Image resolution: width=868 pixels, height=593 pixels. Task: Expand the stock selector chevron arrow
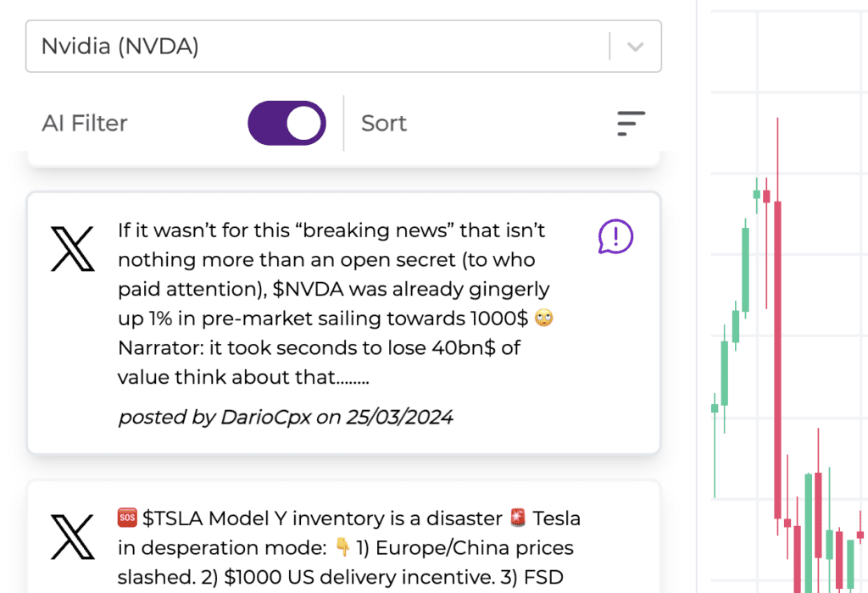[636, 47]
